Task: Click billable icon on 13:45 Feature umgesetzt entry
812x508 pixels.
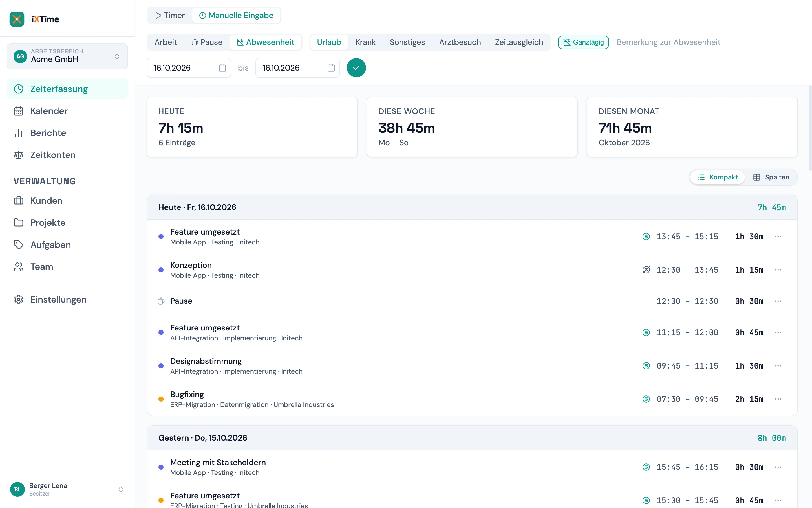Action: [646, 237]
